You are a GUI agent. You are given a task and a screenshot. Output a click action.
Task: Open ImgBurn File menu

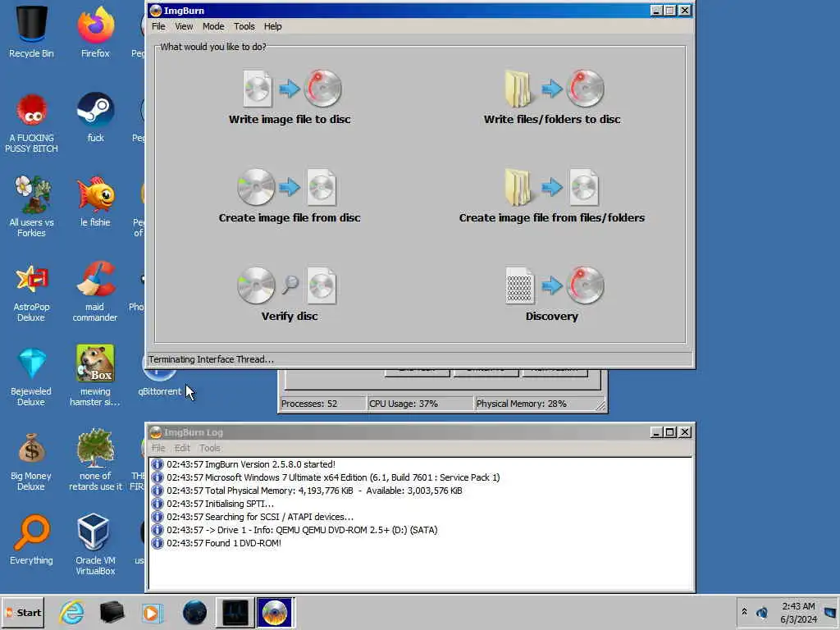[158, 26]
